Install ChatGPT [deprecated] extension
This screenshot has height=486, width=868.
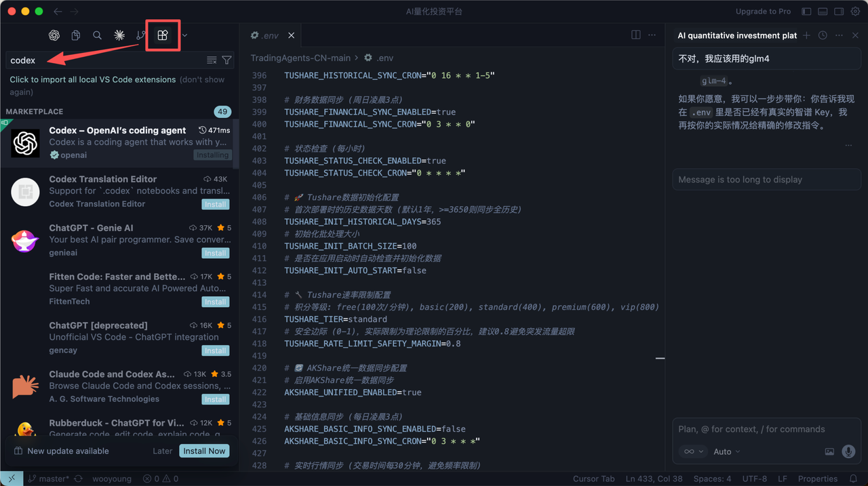point(216,350)
